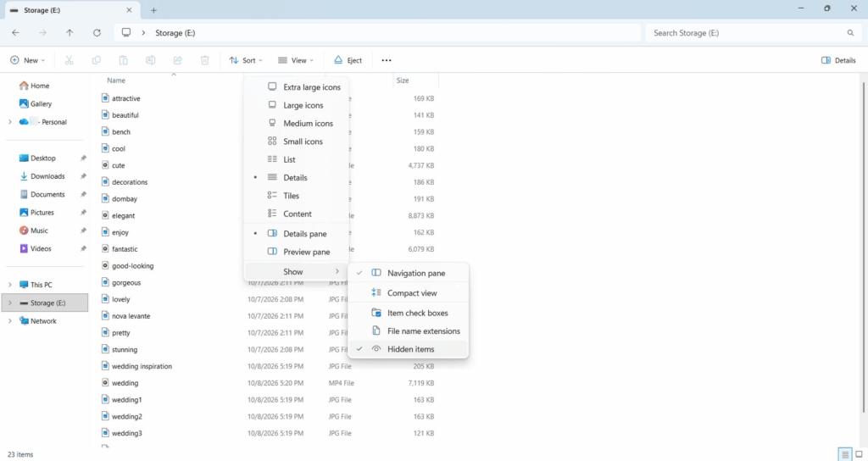Image resolution: width=868 pixels, height=461 pixels.
Task: Open a new tab with plus button
Action: (x=154, y=10)
